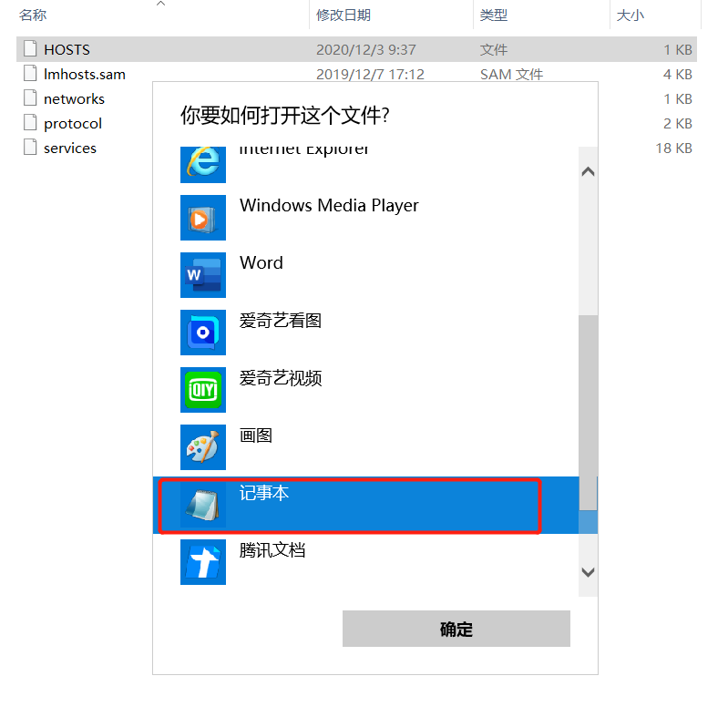Pick the 爱奇艺看图 app icon
Image resolution: width=728 pixels, height=717 pixels.
coord(203,333)
